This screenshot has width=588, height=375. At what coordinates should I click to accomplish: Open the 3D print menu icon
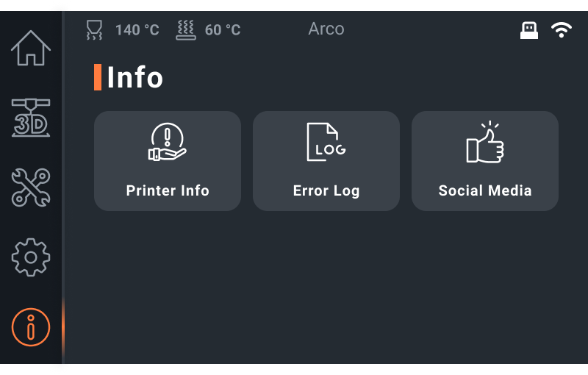point(31,118)
